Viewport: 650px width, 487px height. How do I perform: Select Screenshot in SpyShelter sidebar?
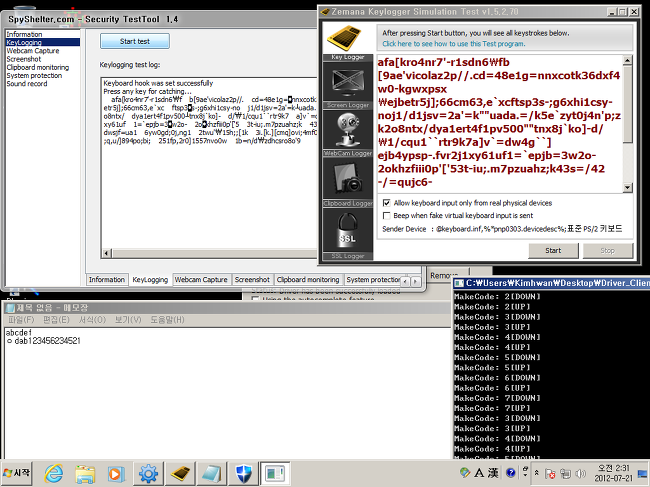tap(24, 59)
